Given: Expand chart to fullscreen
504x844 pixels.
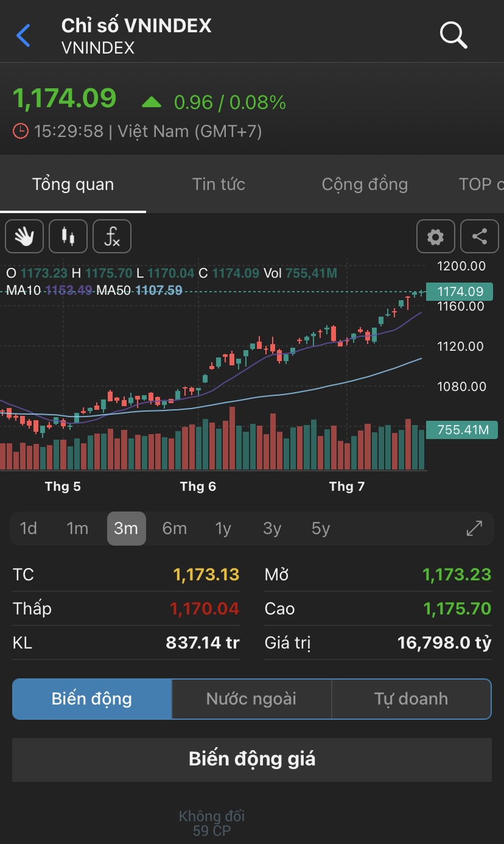Looking at the screenshot, I should pyautogui.click(x=474, y=529).
